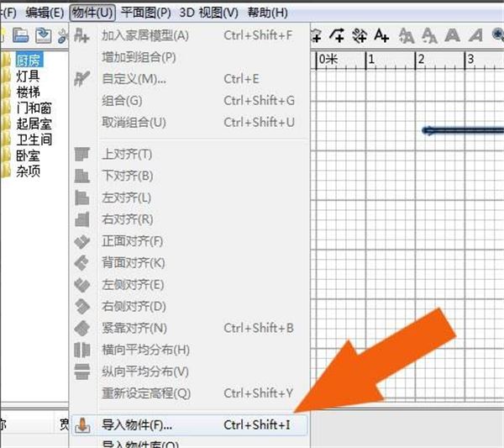Choose 下对齐(B) menu entry
504x448 pixels.
189,176
